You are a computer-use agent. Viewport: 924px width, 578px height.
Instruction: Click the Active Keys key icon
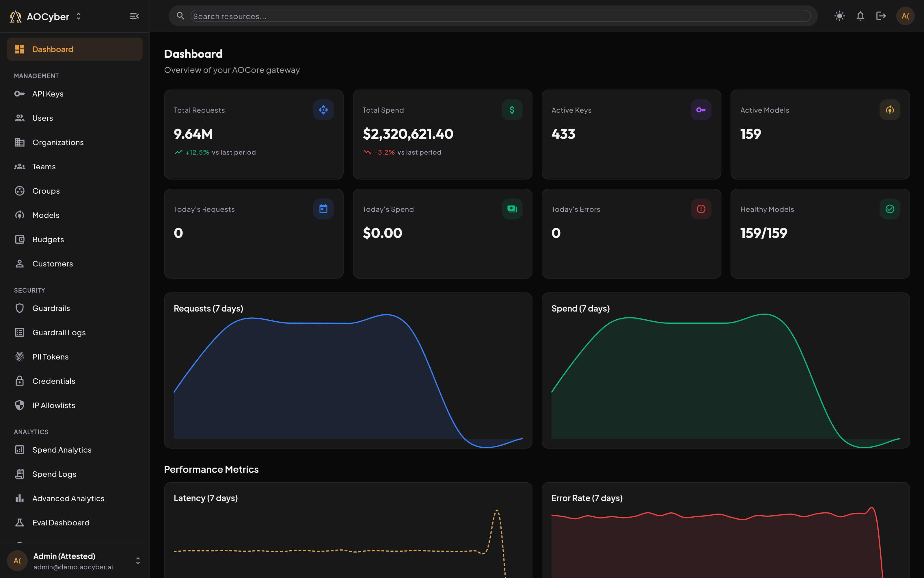point(701,110)
